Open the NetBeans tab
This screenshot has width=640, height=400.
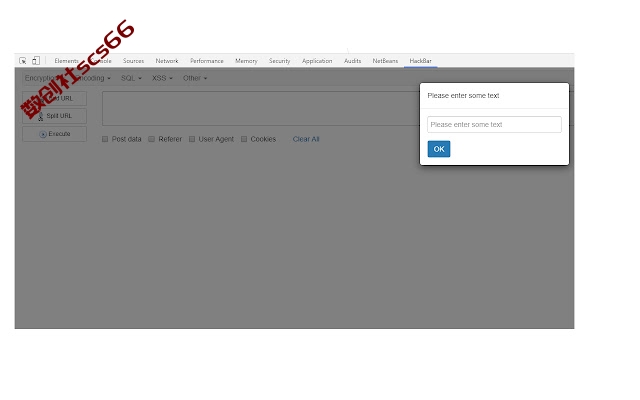[x=385, y=61]
